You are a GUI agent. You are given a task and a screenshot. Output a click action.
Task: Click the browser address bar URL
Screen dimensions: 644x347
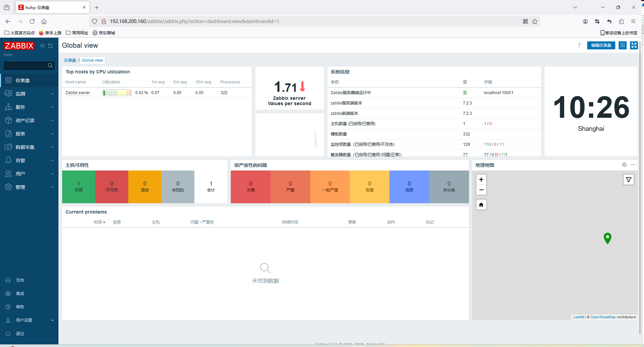pyautogui.click(x=194, y=21)
